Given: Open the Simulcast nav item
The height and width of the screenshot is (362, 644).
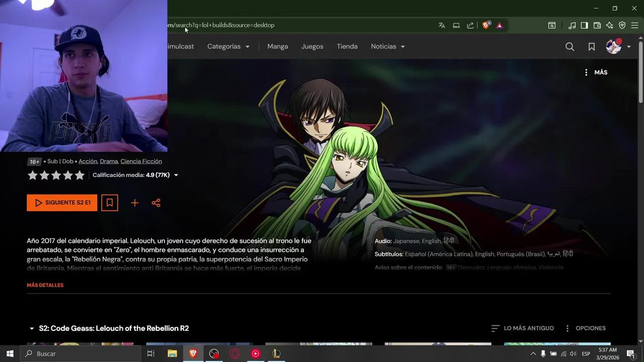Looking at the screenshot, I should tap(181, 46).
